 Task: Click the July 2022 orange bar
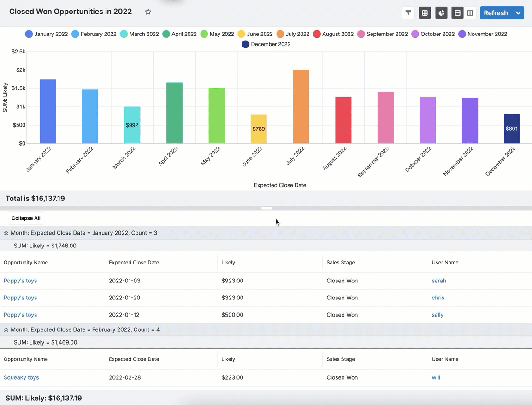pyautogui.click(x=301, y=106)
